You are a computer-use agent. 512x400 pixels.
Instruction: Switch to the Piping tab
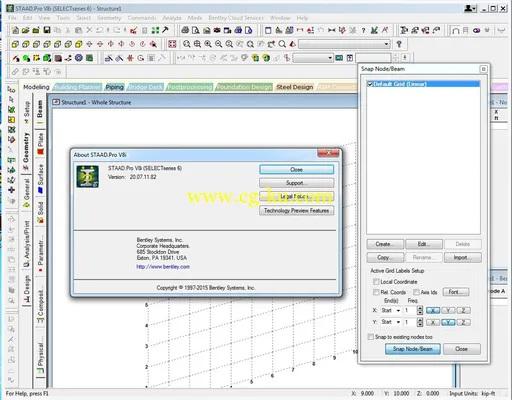click(114, 87)
